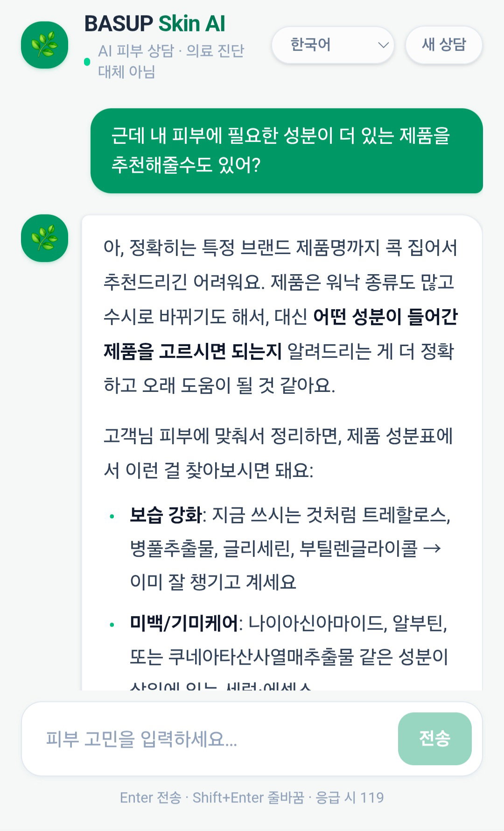Click the BASUP Skin AI title
The image size is (504, 831).
click(x=155, y=24)
